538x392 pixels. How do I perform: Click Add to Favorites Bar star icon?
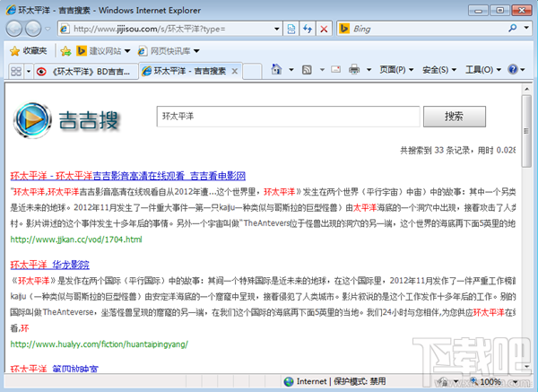point(65,51)
